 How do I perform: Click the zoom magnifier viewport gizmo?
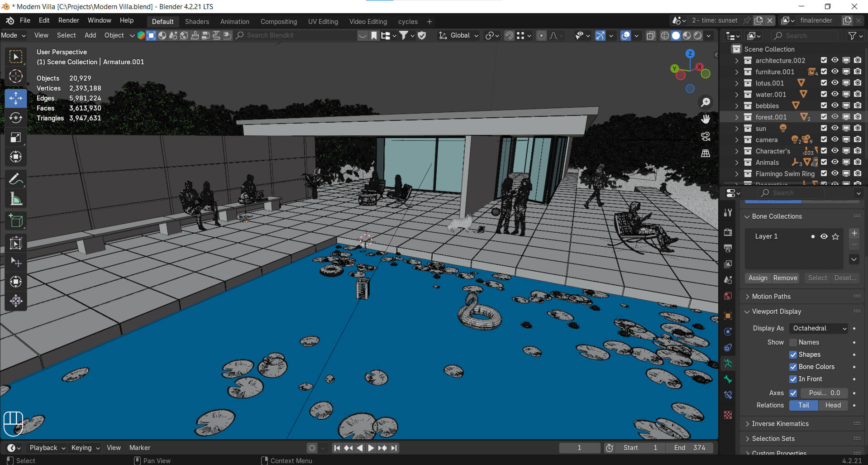pyautogui.click(x=705, y=102)
